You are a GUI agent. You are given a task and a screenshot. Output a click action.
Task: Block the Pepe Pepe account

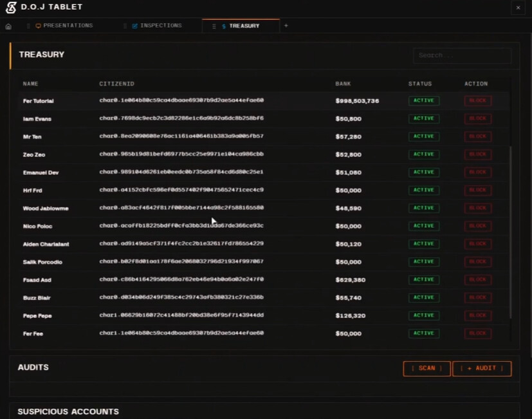click(478, 315)
